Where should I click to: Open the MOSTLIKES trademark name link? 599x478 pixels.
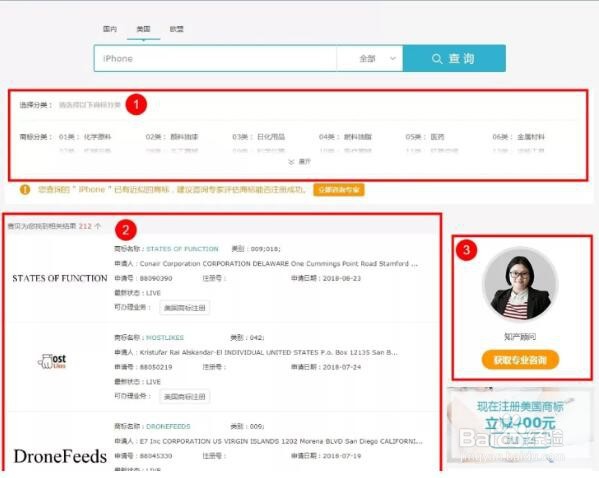click(165, 338)
